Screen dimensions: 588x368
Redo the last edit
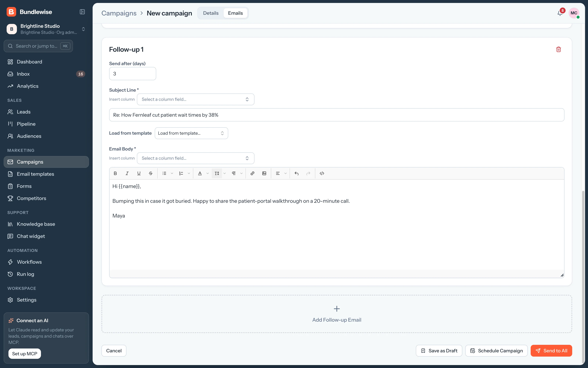point(308,173)
